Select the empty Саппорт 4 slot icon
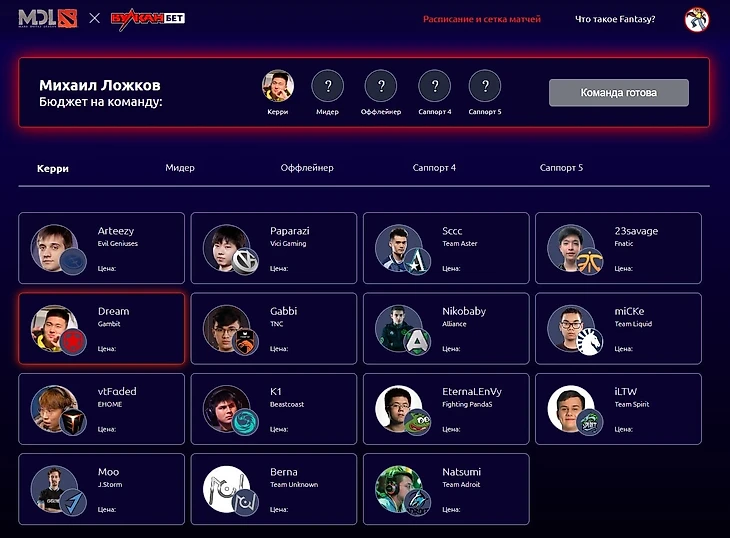 (x=435, y=86)
